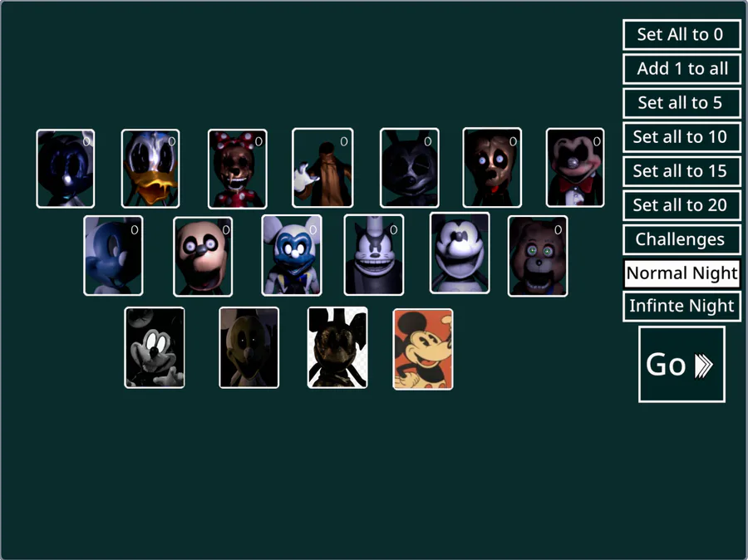Select the grayscale classic Mickey card

pyautogui.click(x=154, y=348)
